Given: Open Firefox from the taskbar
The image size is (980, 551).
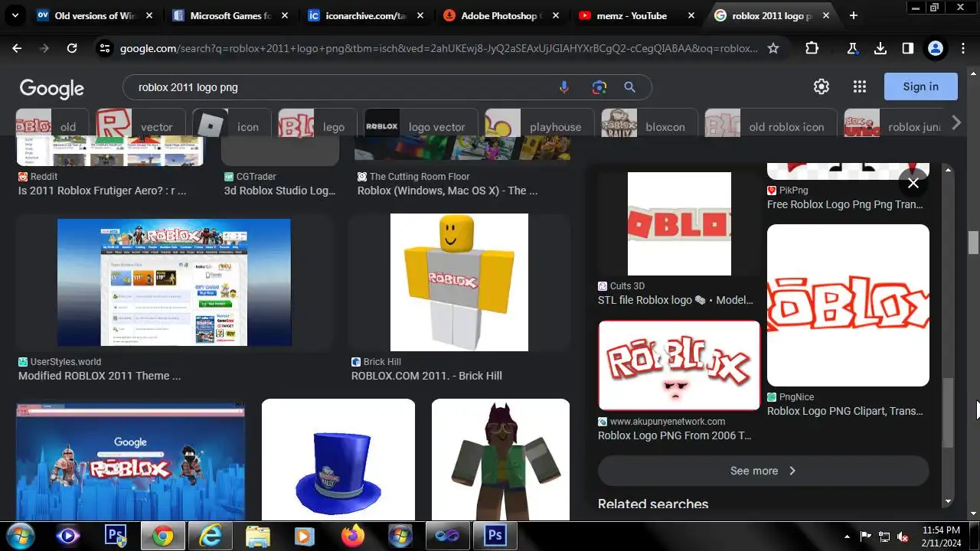Looking at the screenshot, I should (x=354, y=536).
